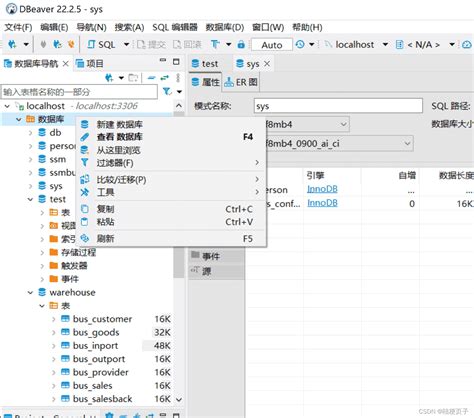
Task: Choose 从这里浏览 from context menu
Action: tap(171, 150)
